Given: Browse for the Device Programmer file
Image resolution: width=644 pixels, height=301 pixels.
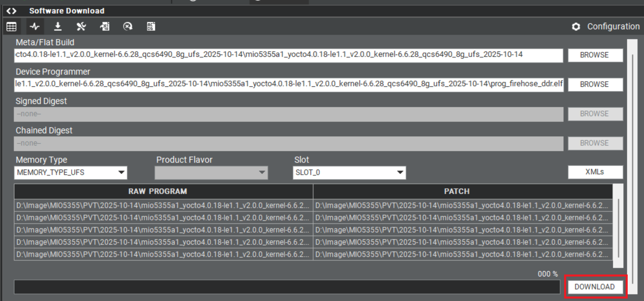Looking at the screenshot, I should [595, 84].
